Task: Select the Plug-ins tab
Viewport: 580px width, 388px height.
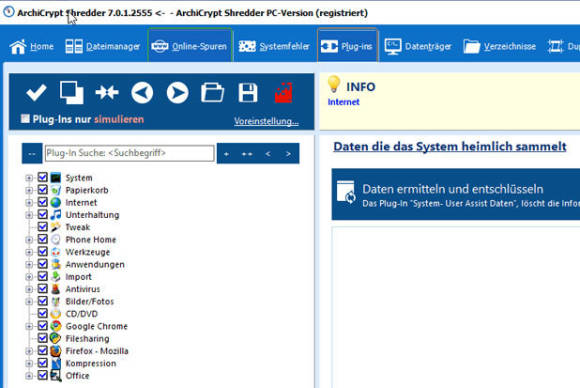Action: (347, 45)
